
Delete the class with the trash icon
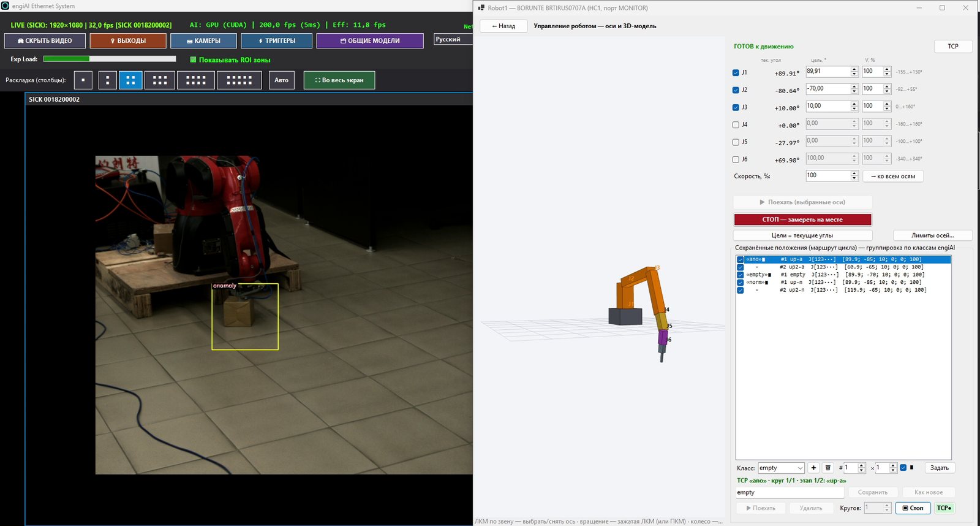pyautogui.click(x=828, y=468)
